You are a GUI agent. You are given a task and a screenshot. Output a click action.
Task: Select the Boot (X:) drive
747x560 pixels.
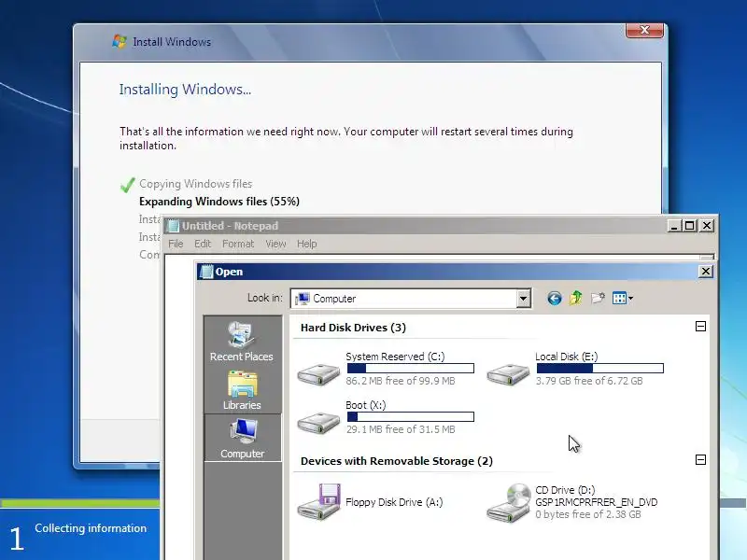pyautogui.click(x=386, y=417)
